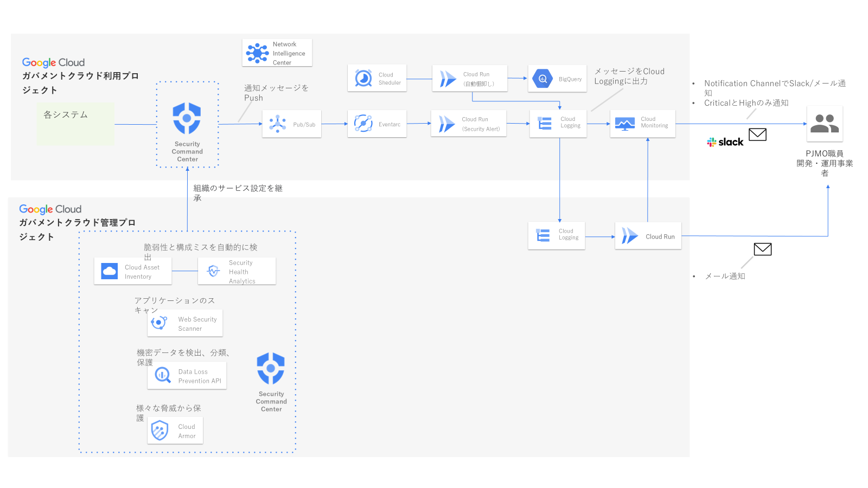Image resolution: width=868 pixels, height=488 pixels.
Task: Select the Security Command Center icon
Action: click(x=187, y=118)
